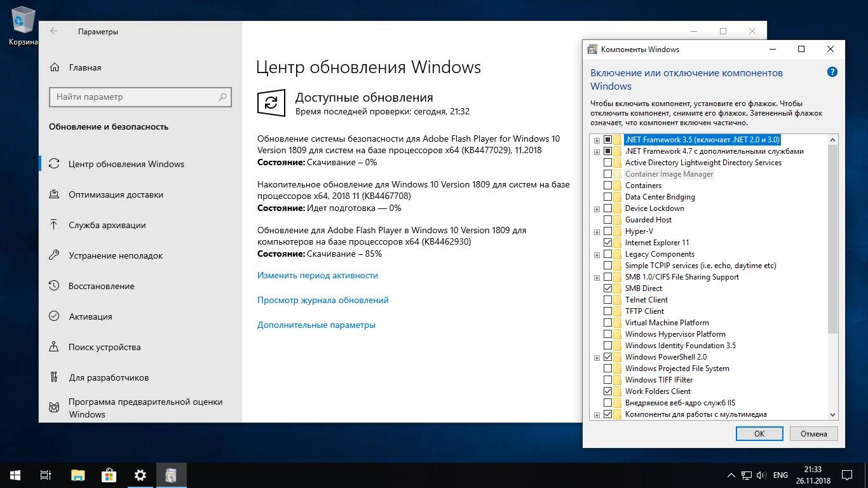Open the Корзина recycle bin on desktop
The image size is (868, 488).
coord(23,27)
